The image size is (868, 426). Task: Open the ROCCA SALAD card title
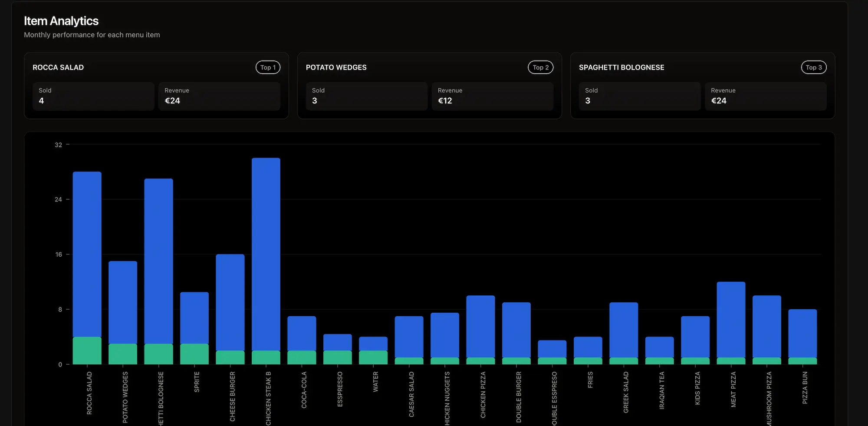point(58,67)
